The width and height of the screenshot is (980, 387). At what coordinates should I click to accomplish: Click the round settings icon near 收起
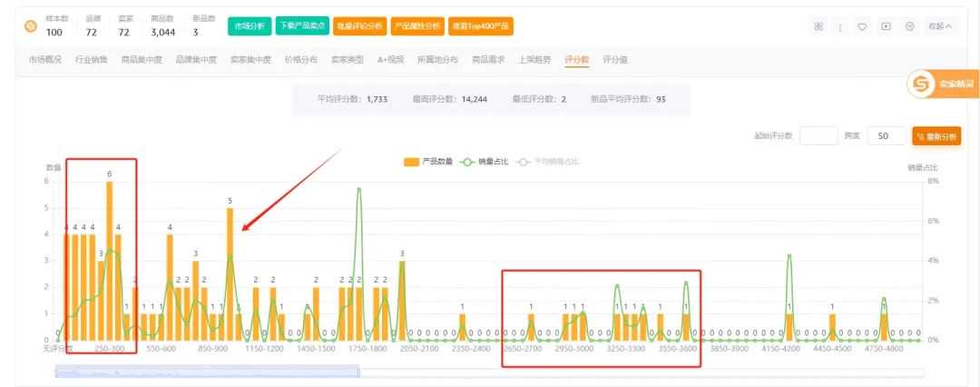[x=909, y=26]
